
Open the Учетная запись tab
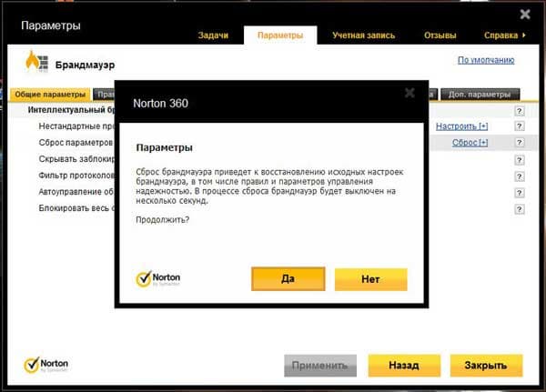(363, 35)
